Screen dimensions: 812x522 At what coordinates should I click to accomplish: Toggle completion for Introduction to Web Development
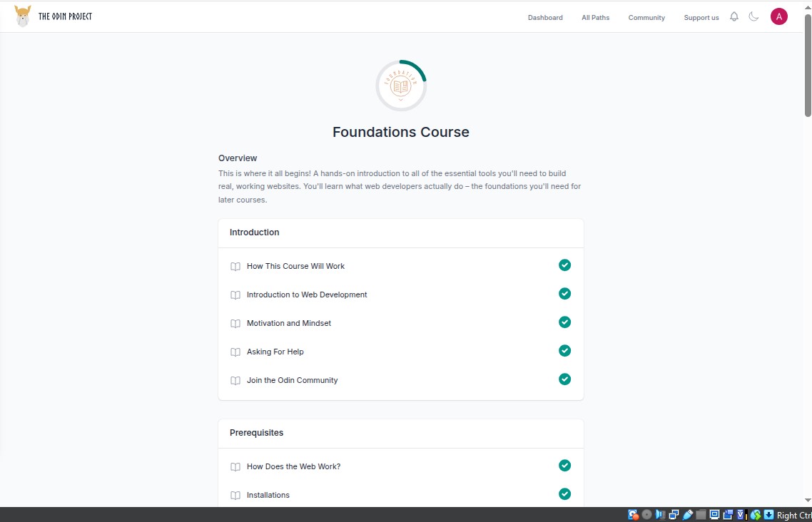pos(564,293)
